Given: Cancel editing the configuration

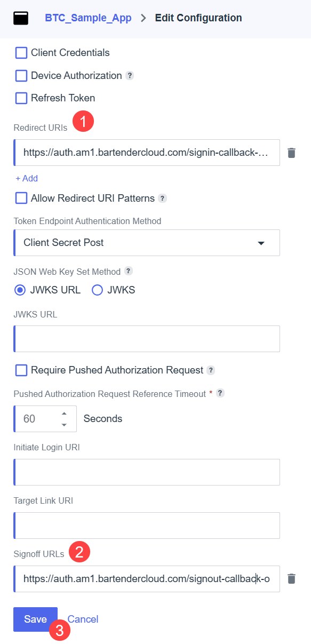Looking at the screenshot, I should 83,619.
